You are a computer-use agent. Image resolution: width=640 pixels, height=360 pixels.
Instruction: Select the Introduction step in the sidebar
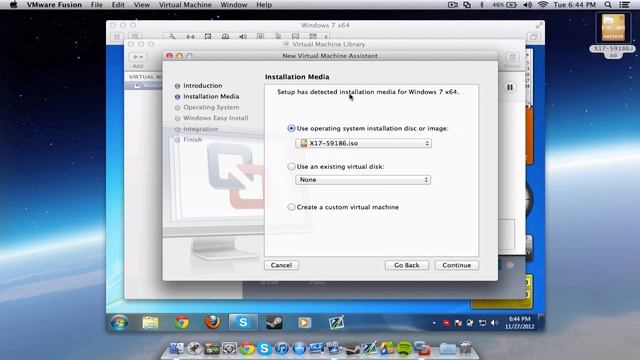click(x=202, y=86)
